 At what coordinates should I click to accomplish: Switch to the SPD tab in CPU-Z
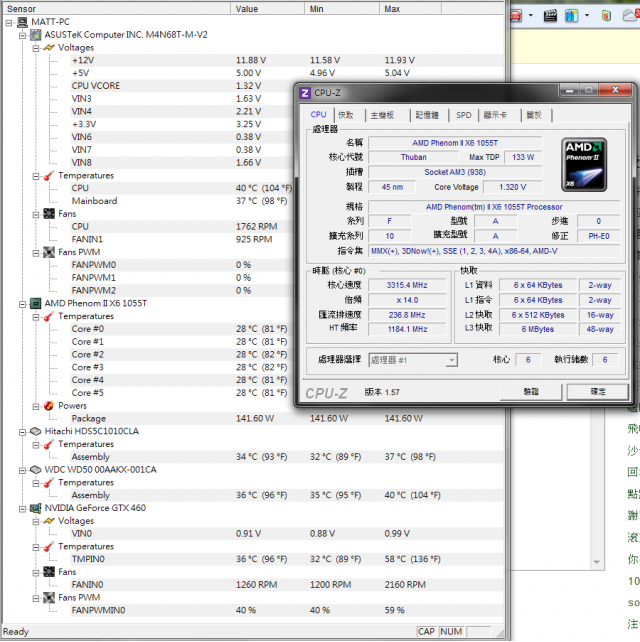(464, 115)
